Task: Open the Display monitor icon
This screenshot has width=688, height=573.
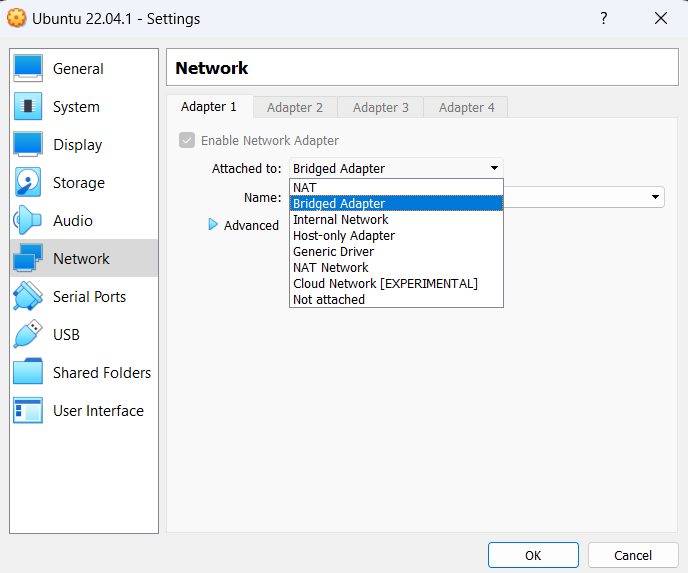Action: (x=28, y=145)
